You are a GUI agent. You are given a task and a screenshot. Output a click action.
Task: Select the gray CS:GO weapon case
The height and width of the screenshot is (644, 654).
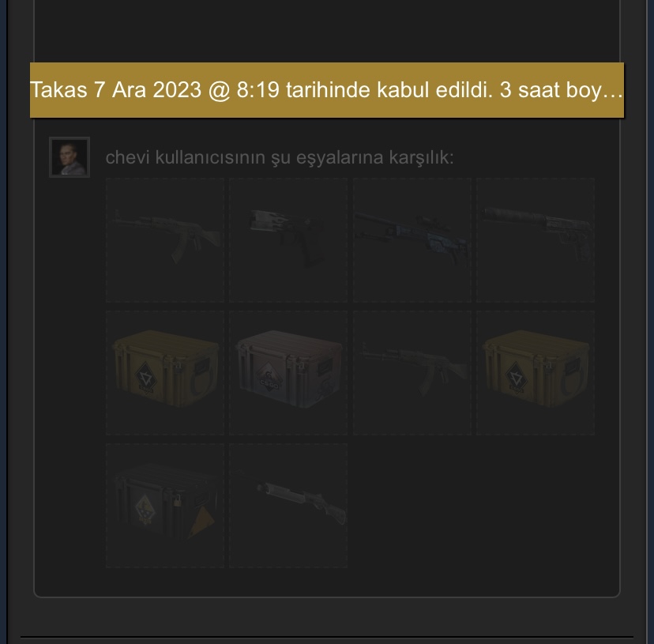pos(288,373)
